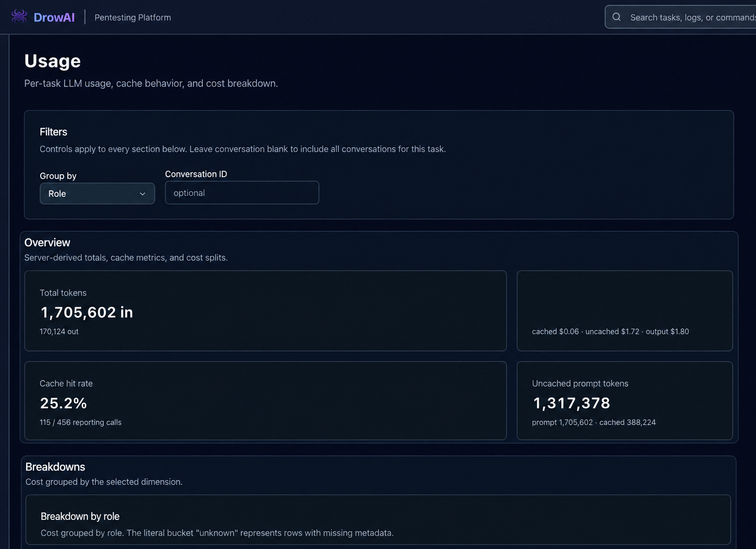Viewport: 756px width, 549px height.
Task: Click the cached $0.06 cost split line
Action: click(611, 332)
